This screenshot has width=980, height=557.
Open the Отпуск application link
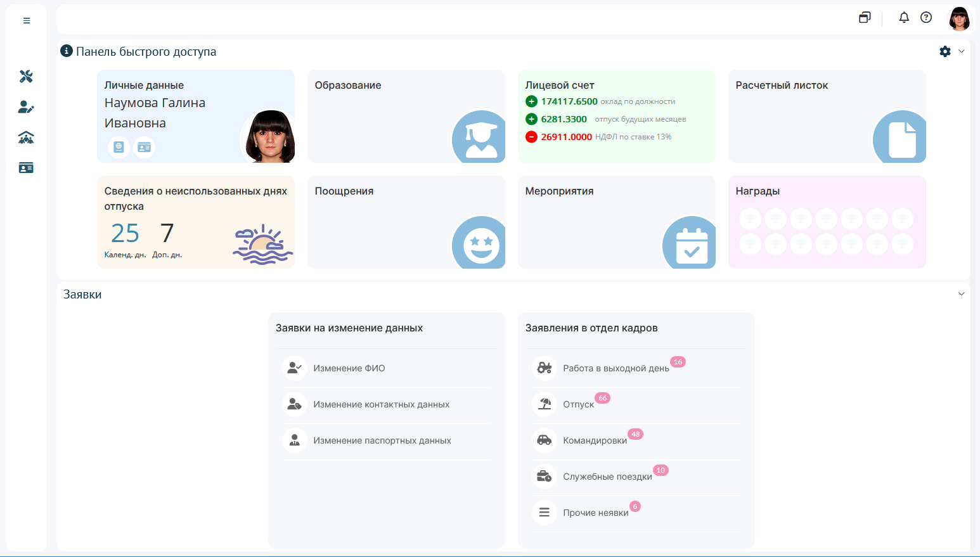point(578,404)
